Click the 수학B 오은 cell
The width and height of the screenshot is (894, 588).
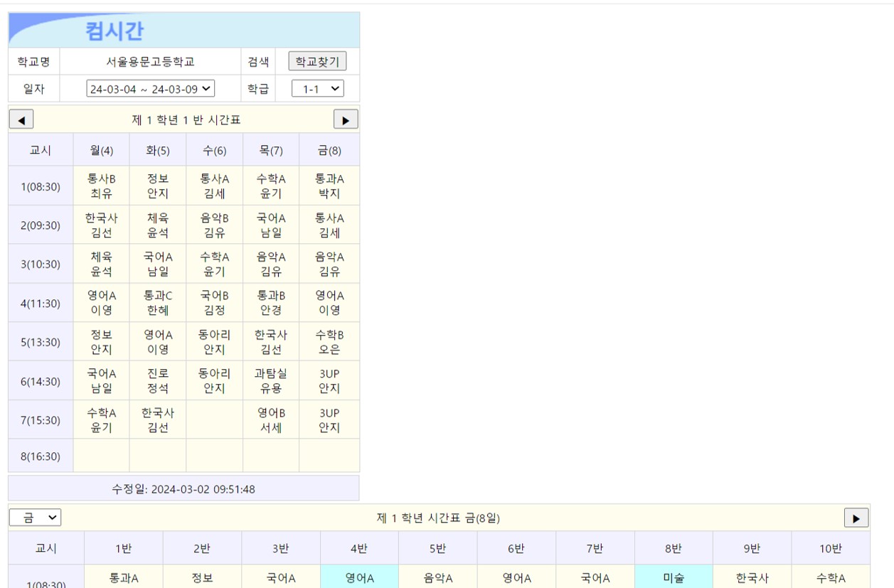tap(329, 342)
